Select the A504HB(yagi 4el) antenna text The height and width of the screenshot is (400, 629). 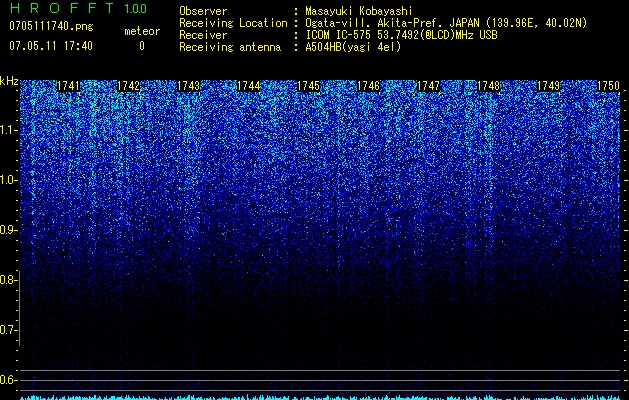(x=353, y=47)
